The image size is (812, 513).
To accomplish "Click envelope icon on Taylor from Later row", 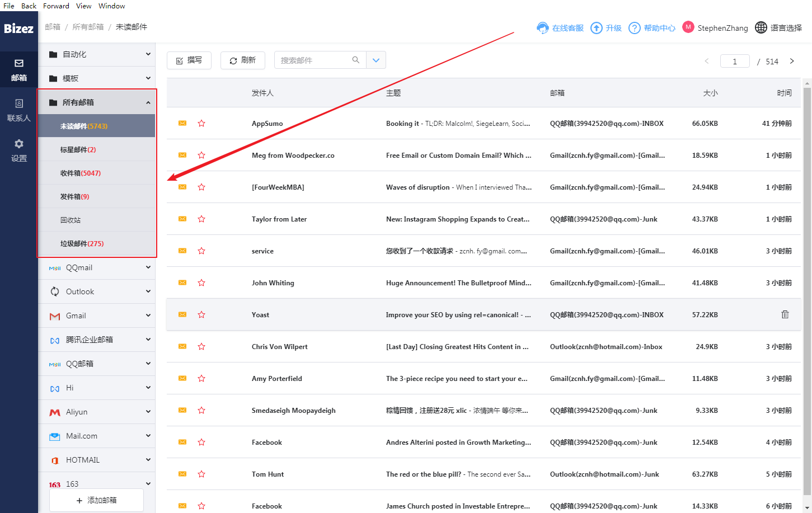I will point(182,219).
